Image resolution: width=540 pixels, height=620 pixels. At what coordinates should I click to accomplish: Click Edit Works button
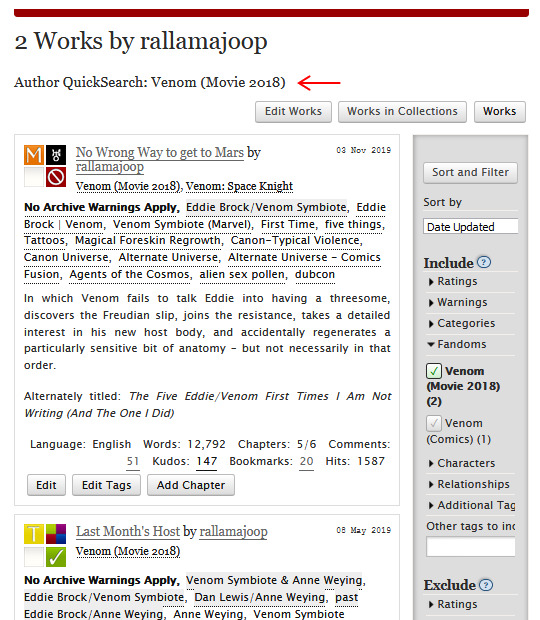[x=293, y=112]
